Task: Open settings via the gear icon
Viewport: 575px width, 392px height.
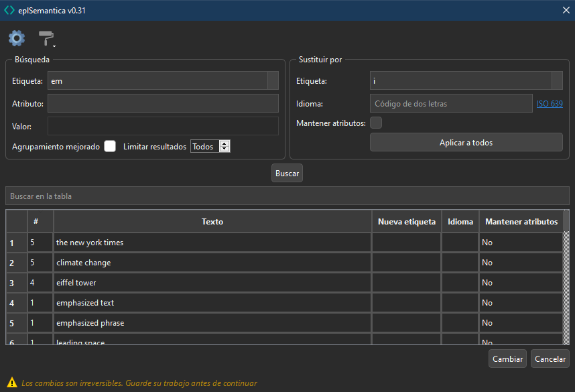Action: [x=16, y=38]
